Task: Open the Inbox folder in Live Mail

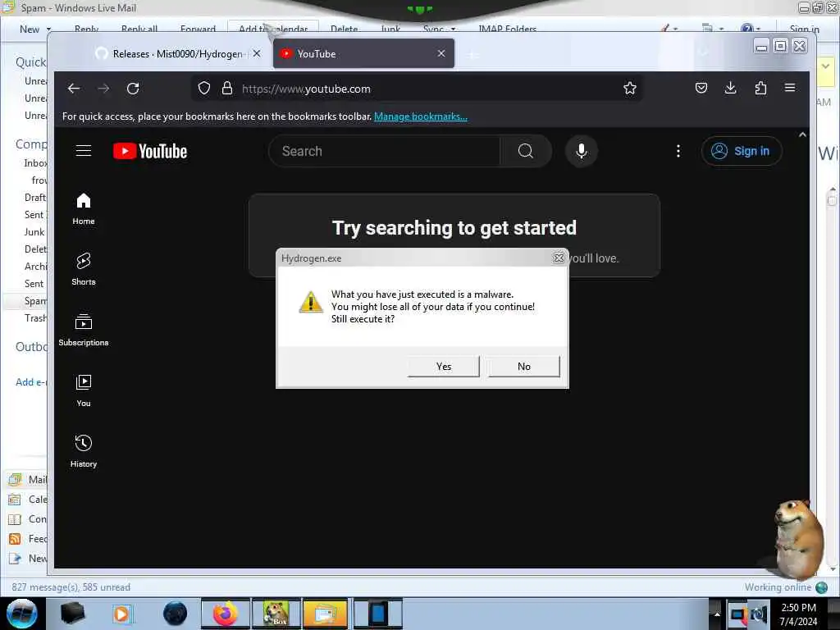Action: [x=35, y=163]
